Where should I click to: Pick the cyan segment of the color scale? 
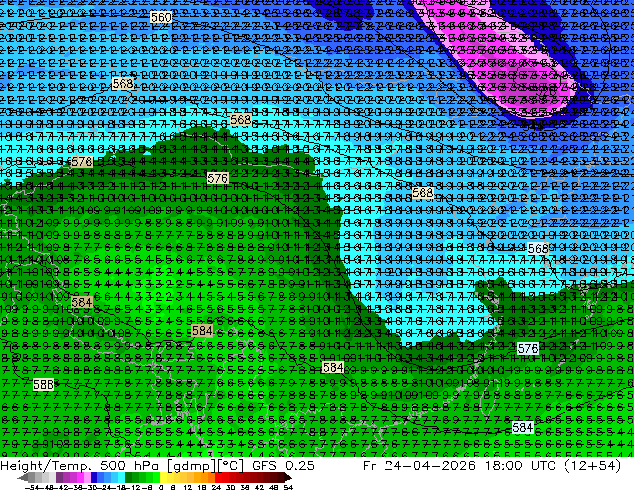(121, 477)
